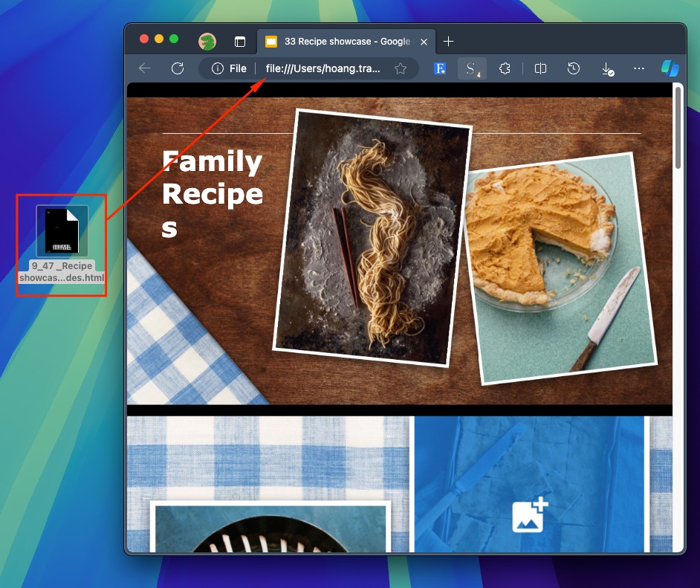This screenshot has width=700, height=588.
Task: Select the Recipe showcase html desktop file
Action: [x=62, y=244]
